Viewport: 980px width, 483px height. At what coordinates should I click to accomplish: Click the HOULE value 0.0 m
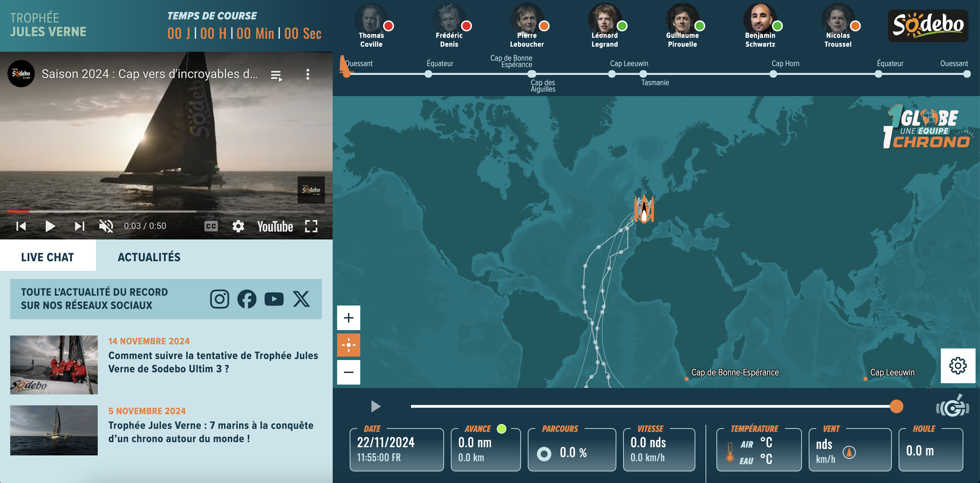[x=920, y=451]
